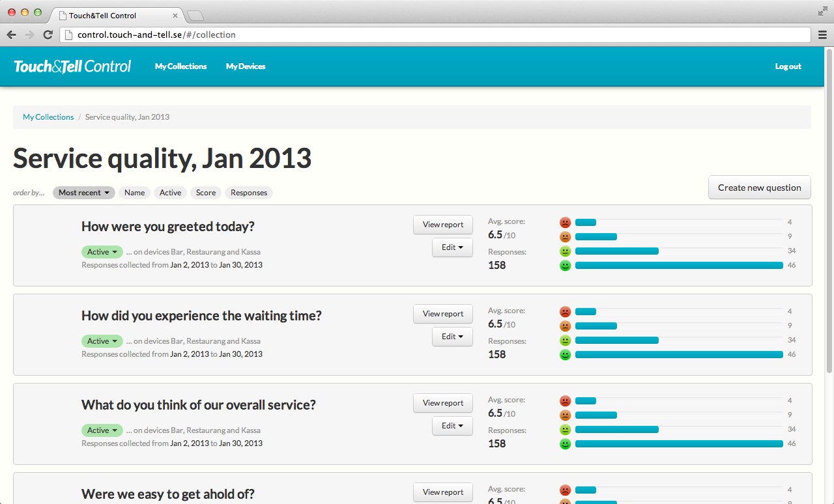Click Create new question button

[760, 188]
